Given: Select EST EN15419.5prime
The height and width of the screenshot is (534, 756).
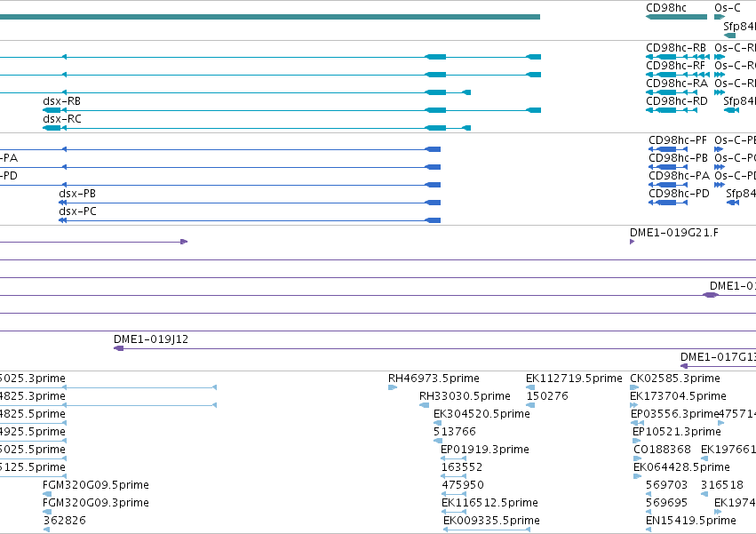Looking at the screenshot, I should (691, 521).
